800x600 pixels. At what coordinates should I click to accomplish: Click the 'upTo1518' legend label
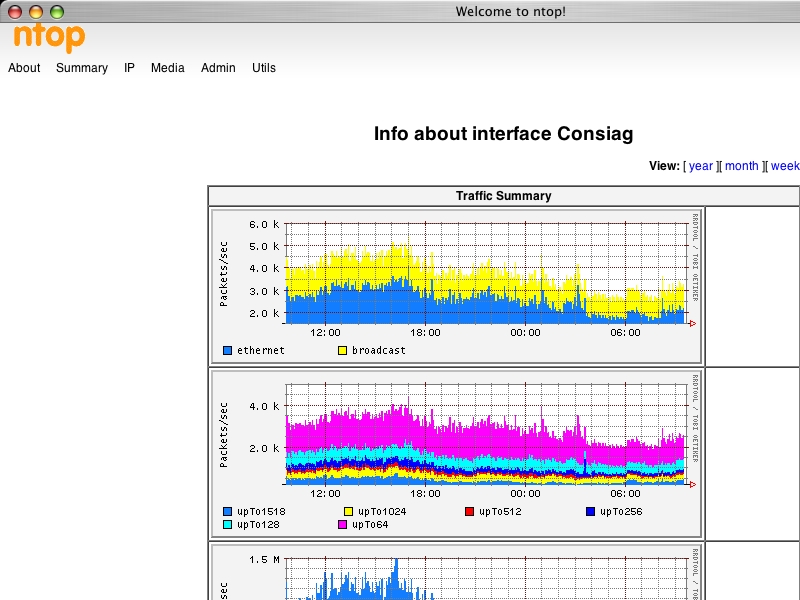click(x=261, y=512)
